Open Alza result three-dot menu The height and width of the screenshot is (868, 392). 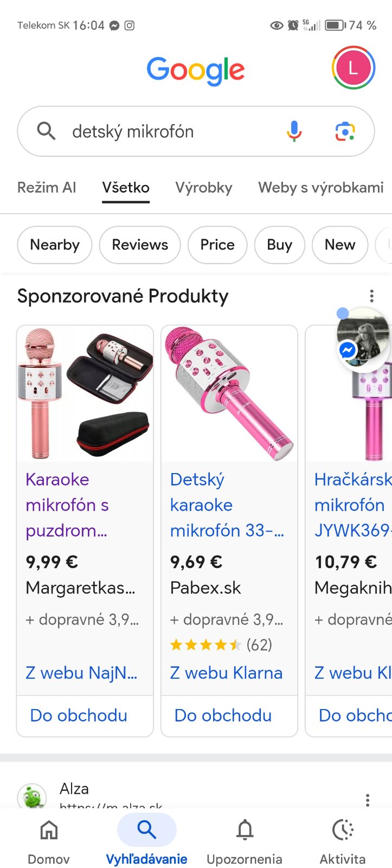[368, 800]
